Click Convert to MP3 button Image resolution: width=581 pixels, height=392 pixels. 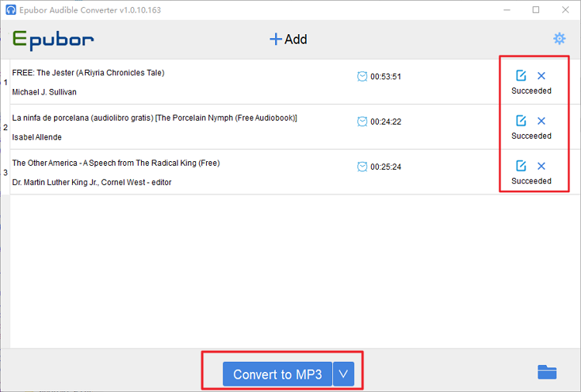click(x=277, y=374)
